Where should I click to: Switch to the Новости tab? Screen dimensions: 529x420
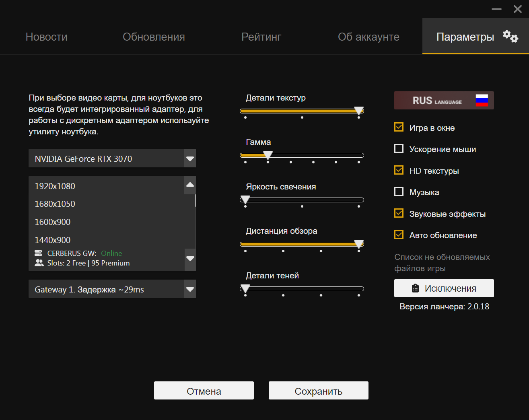pyautogui.click(x=47, y=37)
